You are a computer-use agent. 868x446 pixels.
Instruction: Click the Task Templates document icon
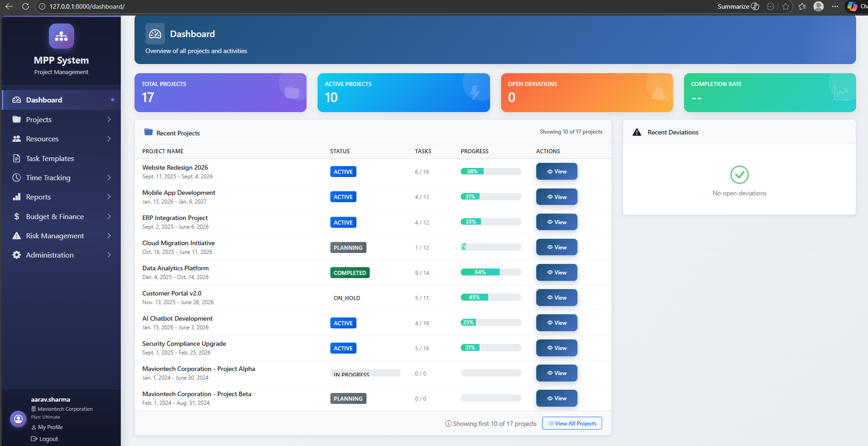(17, 158)
